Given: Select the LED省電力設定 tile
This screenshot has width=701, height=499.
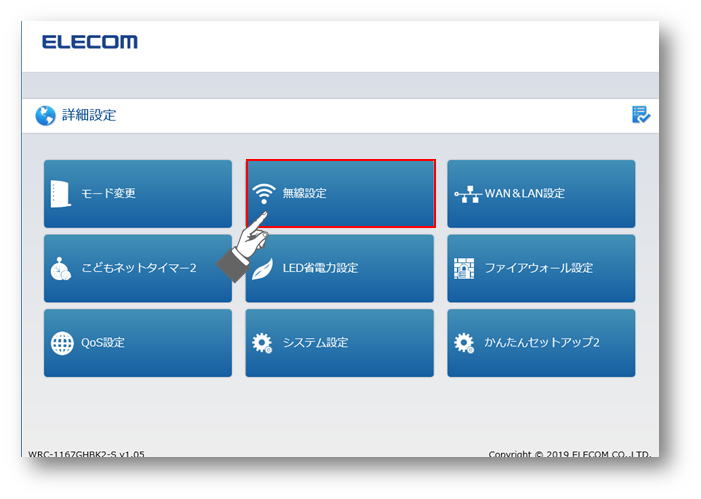Looking at the screenshot, I should point(339,268).
